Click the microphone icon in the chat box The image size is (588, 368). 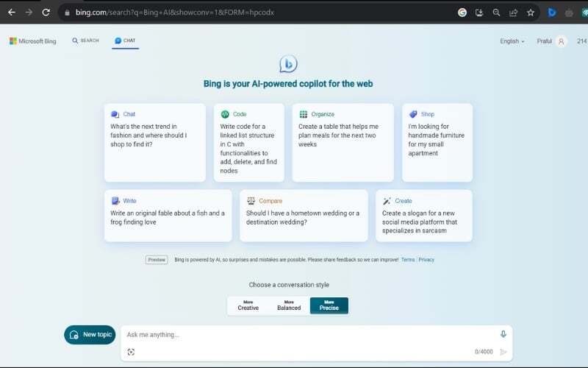[x=503, y=334]
